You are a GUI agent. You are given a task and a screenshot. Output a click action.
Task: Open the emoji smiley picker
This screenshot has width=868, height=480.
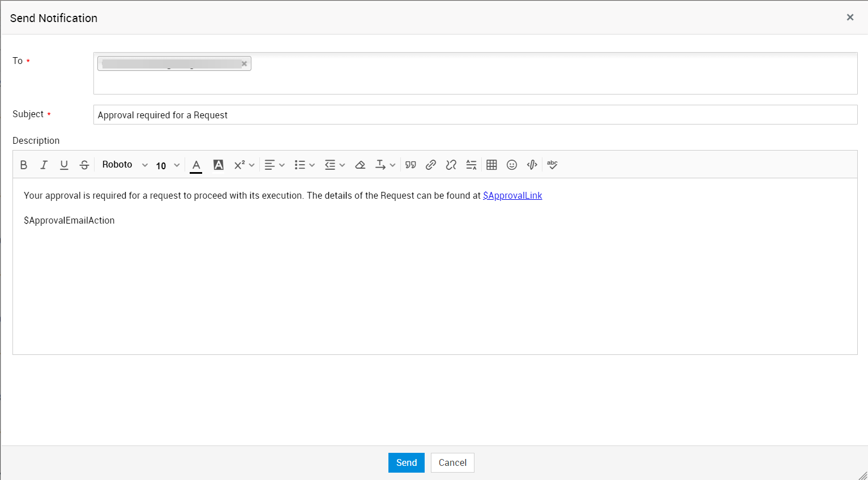tap(512, 165)
